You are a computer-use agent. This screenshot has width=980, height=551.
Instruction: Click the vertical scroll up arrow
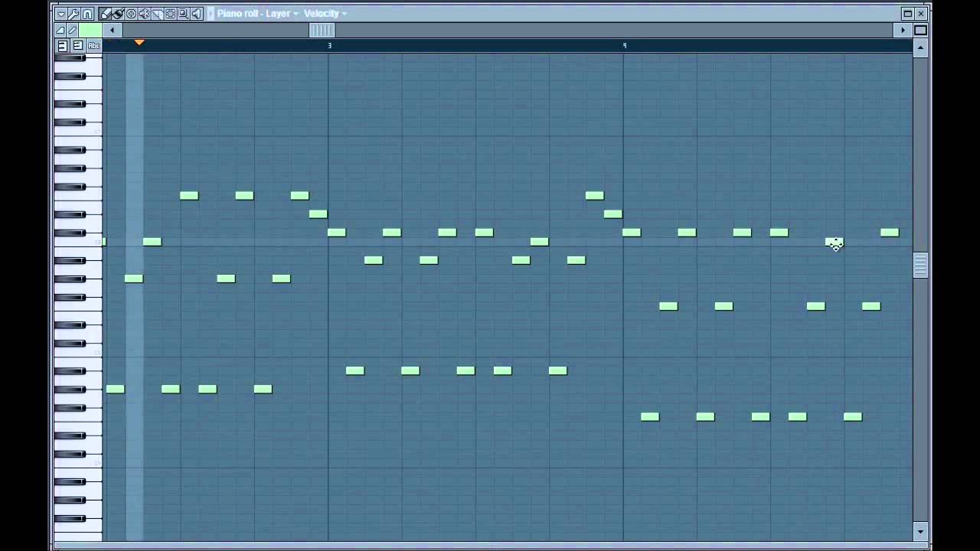point(920,47)
